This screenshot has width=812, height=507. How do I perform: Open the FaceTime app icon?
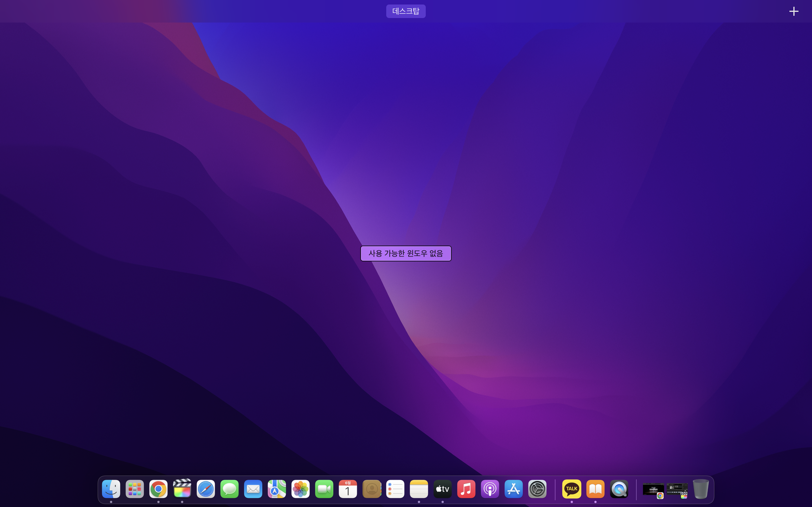click(324, 489)
